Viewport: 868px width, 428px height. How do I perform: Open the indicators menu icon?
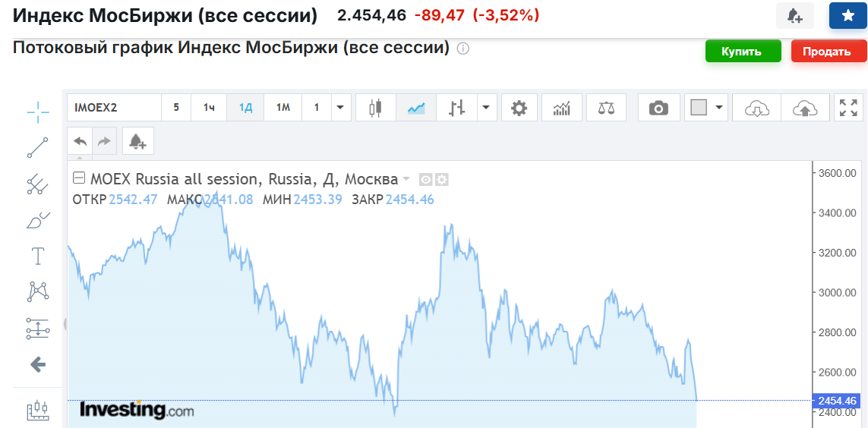point(562,107)
